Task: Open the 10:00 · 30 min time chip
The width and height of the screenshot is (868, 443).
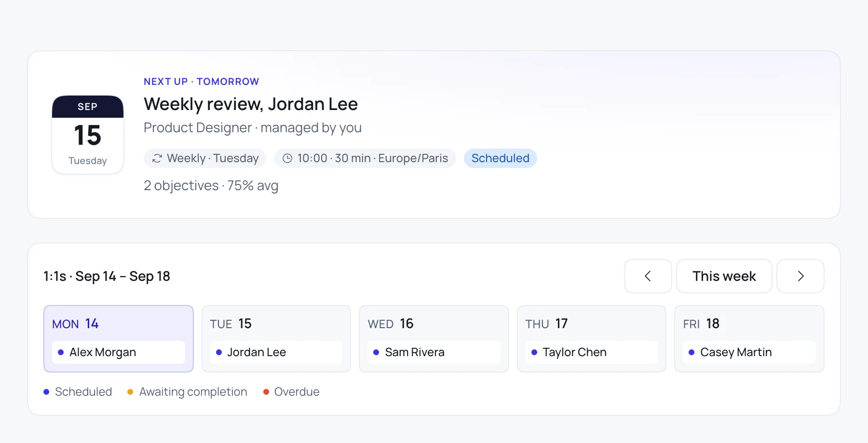Action: coord(365,158)
